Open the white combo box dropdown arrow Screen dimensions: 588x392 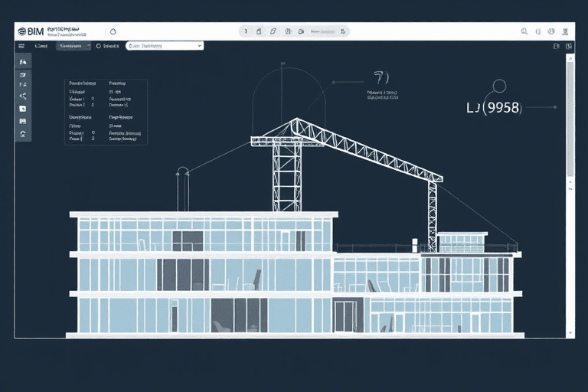point(200,46)
